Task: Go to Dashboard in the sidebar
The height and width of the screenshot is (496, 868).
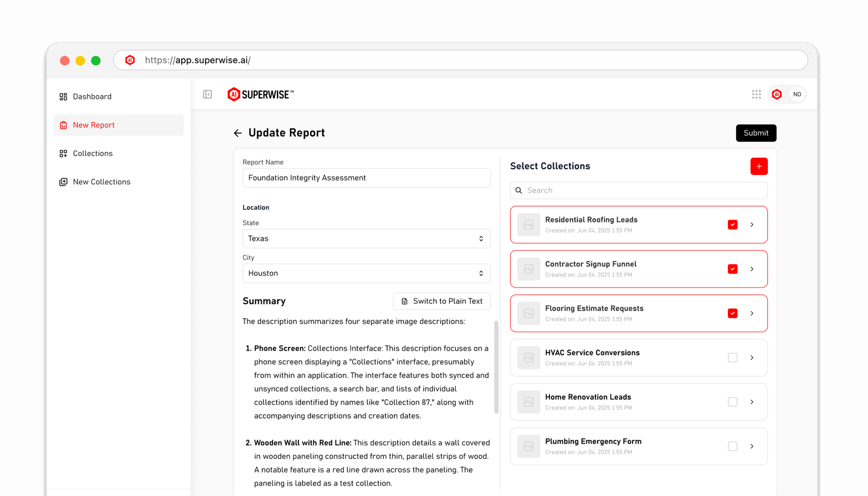Action: (92, 96)
